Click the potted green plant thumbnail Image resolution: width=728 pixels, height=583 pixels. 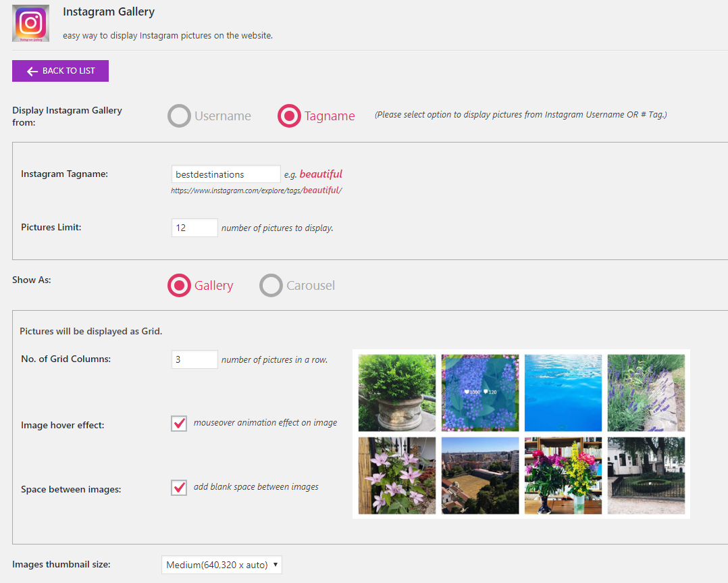click(x=397, y=393)
